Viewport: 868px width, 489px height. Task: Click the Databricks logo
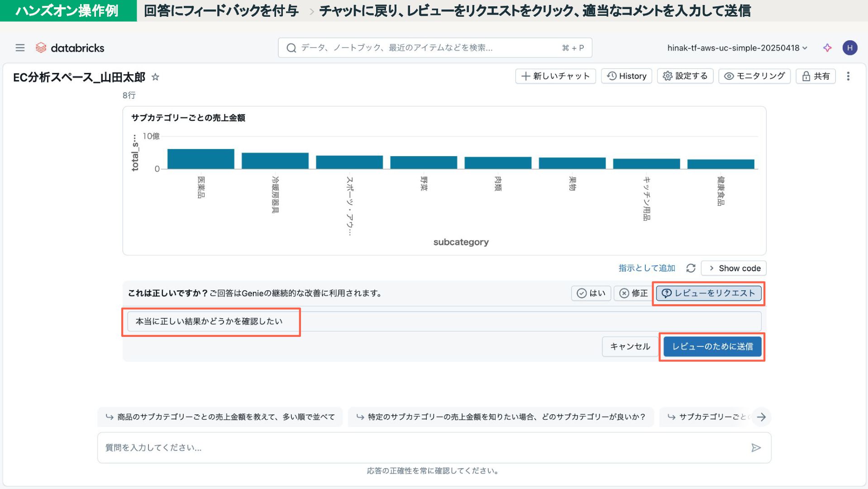tap(70, 48)
